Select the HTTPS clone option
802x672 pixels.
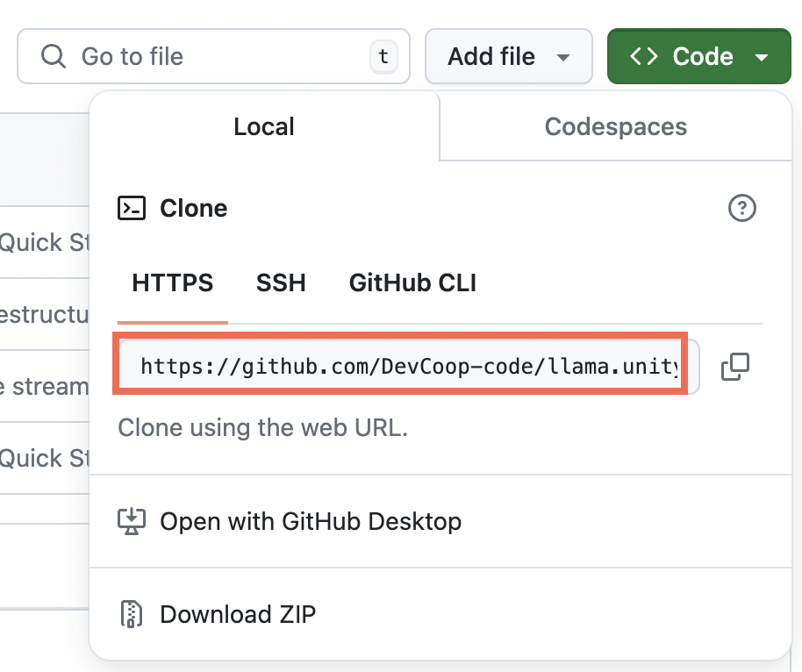point(172,282)
